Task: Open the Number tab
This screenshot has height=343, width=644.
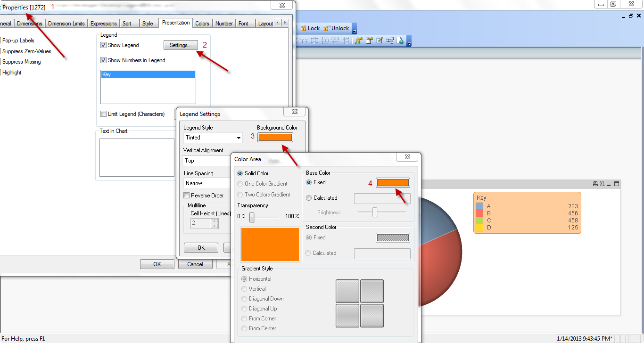Action: point(224,24)
